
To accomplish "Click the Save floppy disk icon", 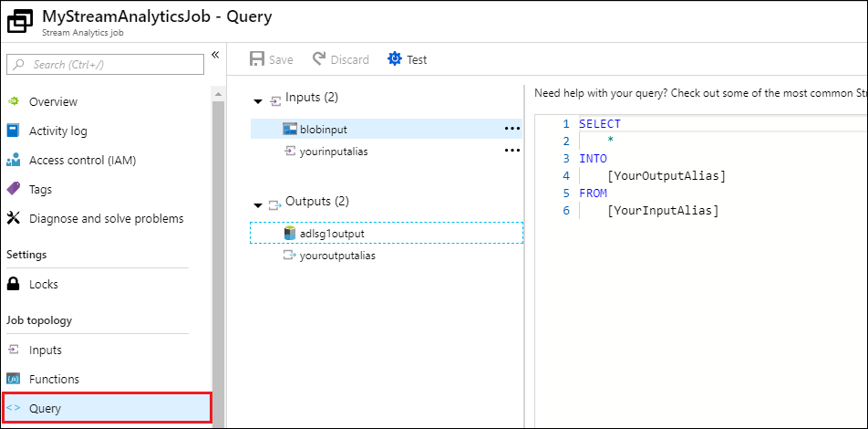I will coord(257,59).
